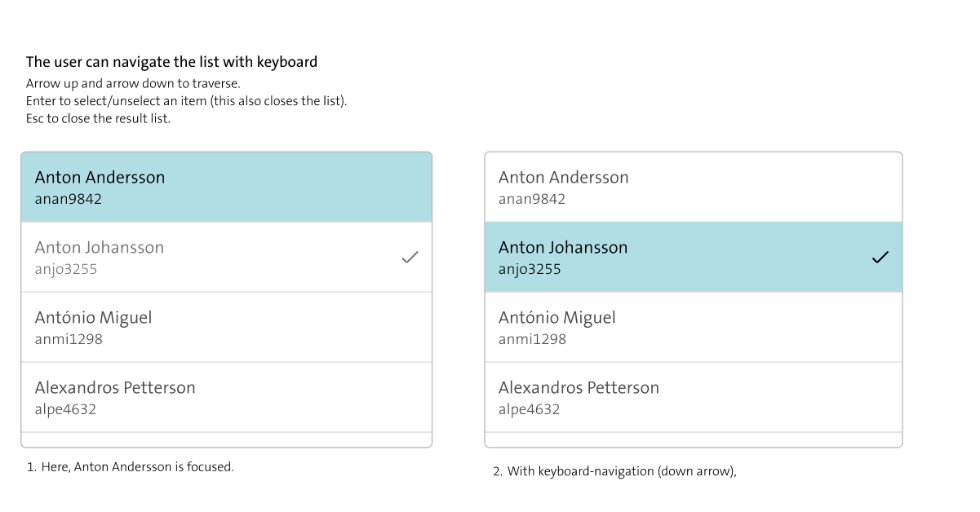Viewport: 980px width, 512px height.
Task: Click username anmi1298 in the left list
Action: (x=69, y=339)
